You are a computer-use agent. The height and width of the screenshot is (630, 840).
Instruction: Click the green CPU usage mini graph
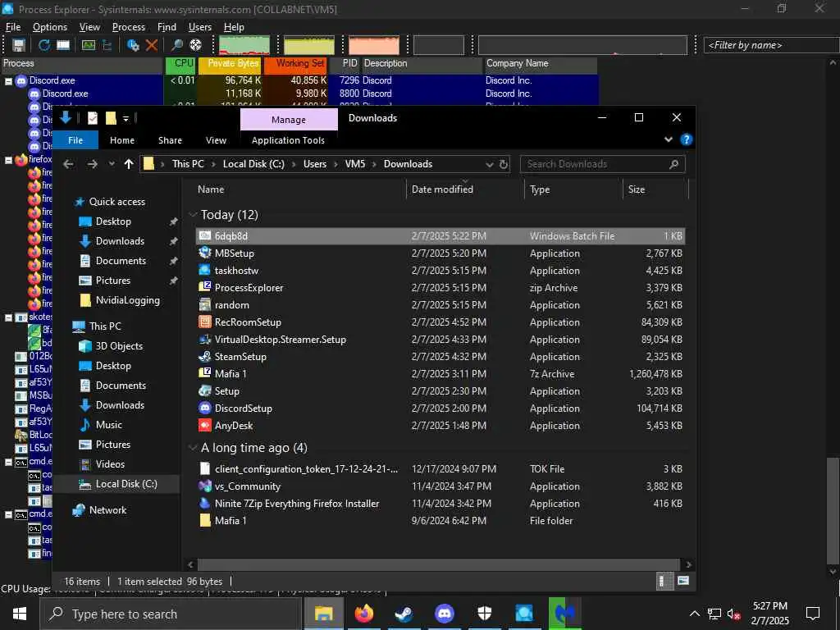[x=244, y=45]
